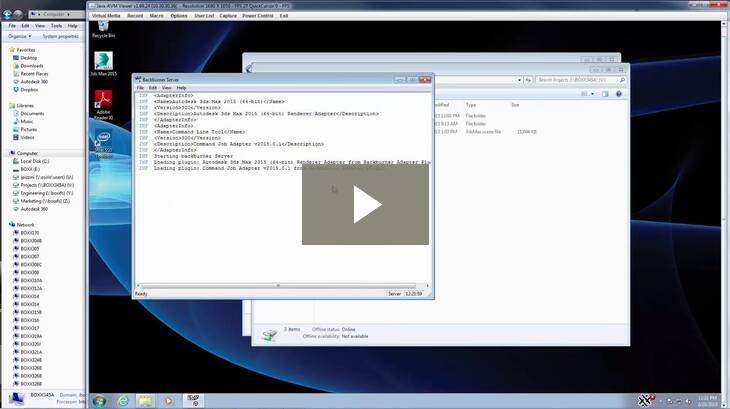
Task: Open Documents library
Action: [x=32, y=114]
